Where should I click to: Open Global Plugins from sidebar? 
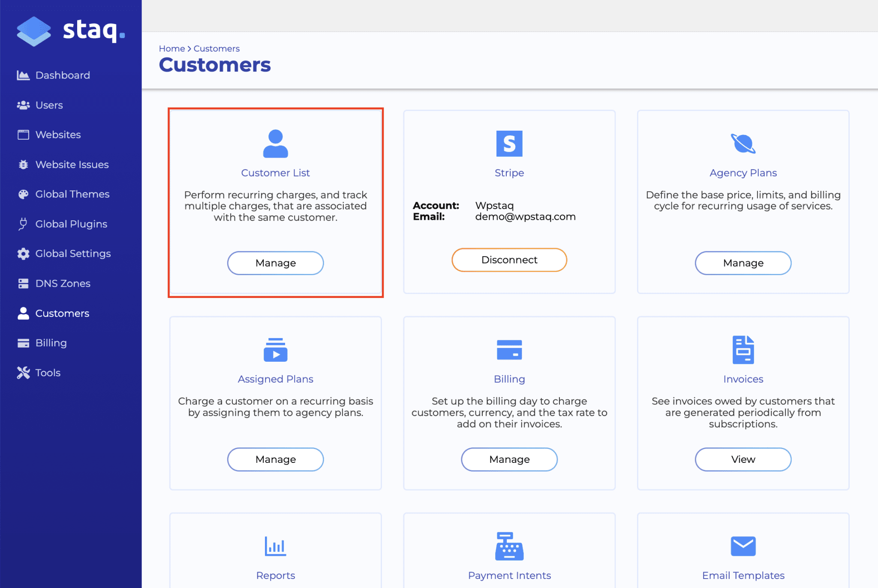pos(71,224)
